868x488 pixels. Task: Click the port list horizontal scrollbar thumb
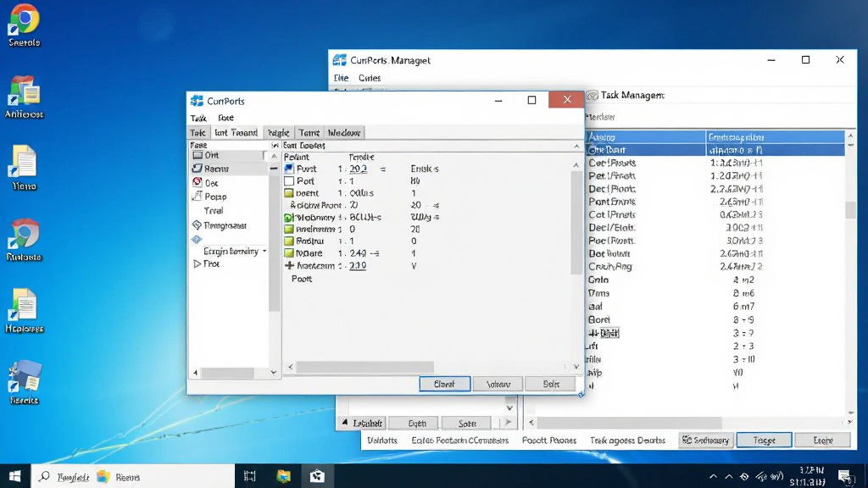(364, 367)
